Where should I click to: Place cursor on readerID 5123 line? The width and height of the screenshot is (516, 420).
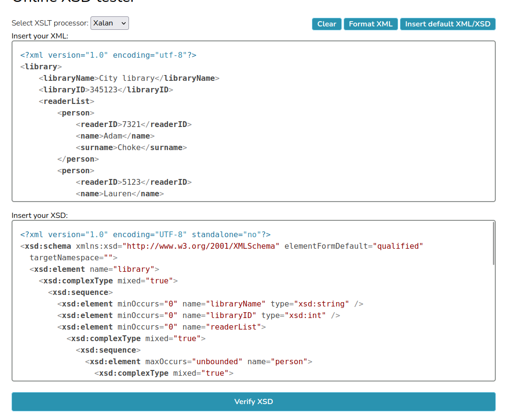click(x=131, y=182)
